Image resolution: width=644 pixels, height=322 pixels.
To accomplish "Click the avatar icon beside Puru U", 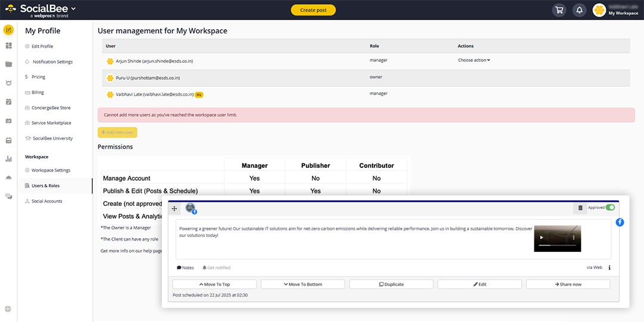I will pyautogui.click(x=110, y=78).
